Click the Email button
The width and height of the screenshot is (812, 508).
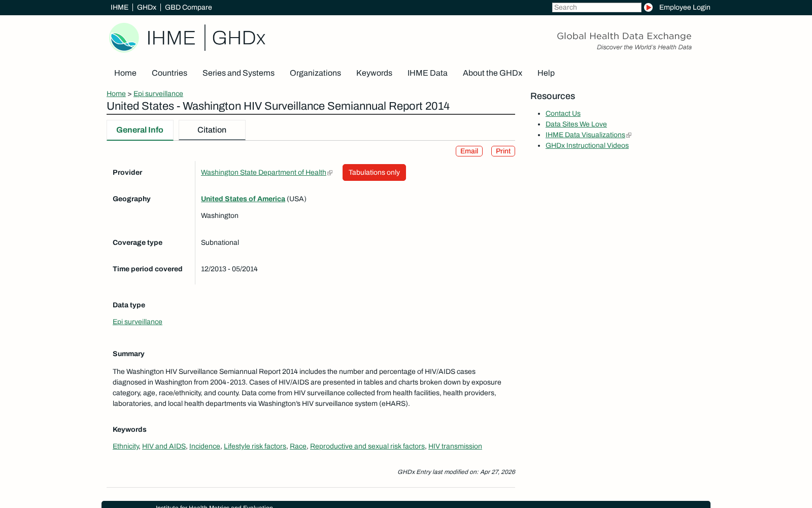pos(469,151)
